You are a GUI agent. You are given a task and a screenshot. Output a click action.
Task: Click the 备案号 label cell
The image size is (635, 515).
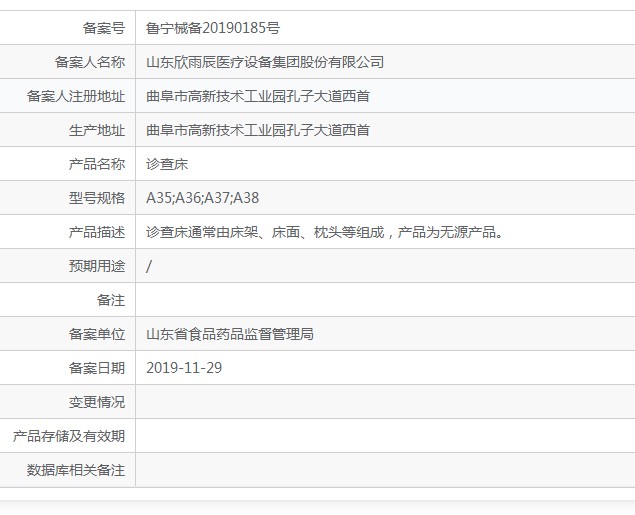coord(104,28)
